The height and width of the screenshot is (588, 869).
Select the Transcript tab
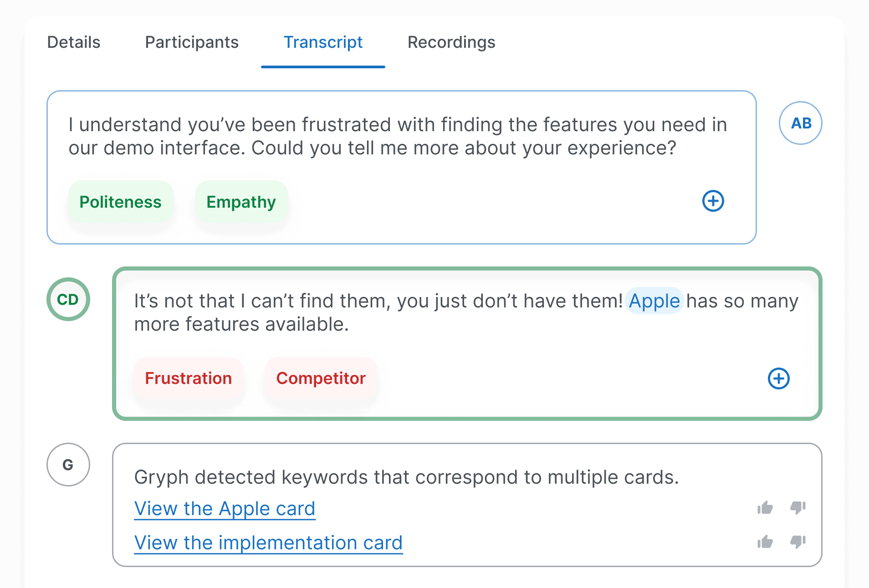(x=323, y=42)
